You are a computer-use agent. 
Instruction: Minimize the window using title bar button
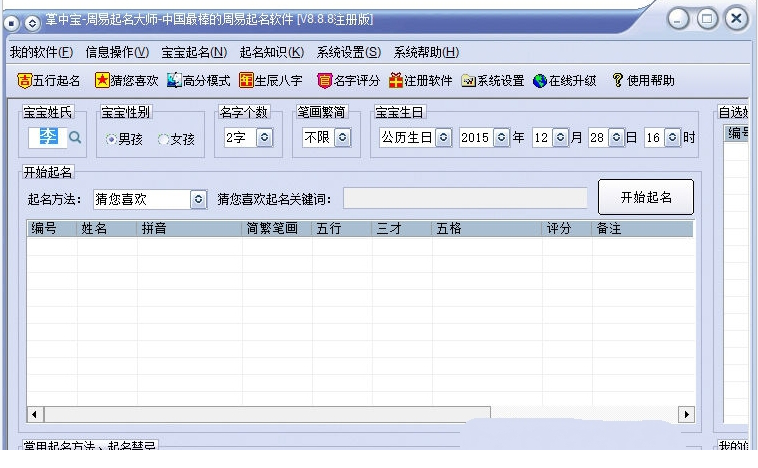(x=678, y=20)
